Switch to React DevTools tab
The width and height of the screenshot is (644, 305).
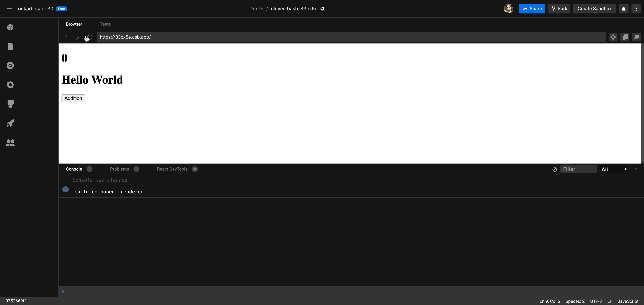coord(172,169)
